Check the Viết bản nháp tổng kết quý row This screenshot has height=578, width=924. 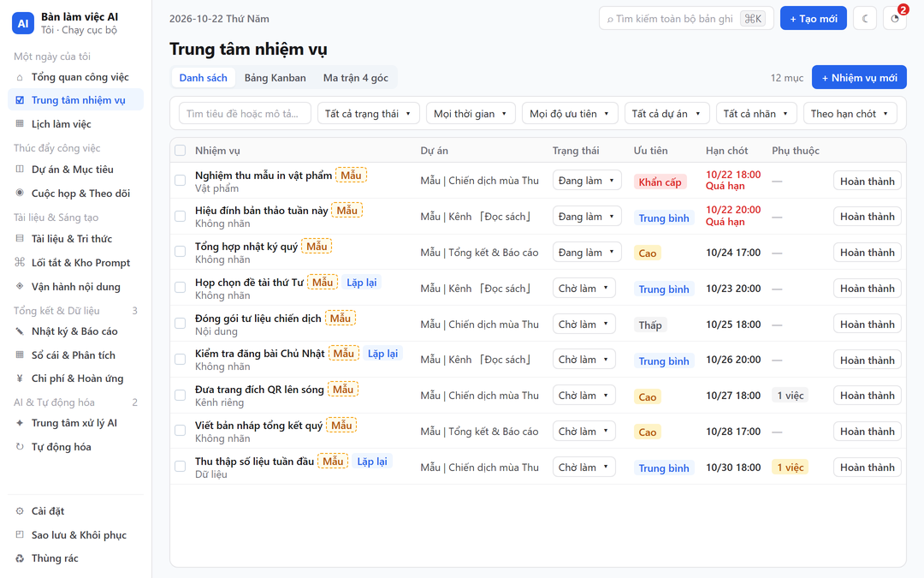(x=181, y=431)
